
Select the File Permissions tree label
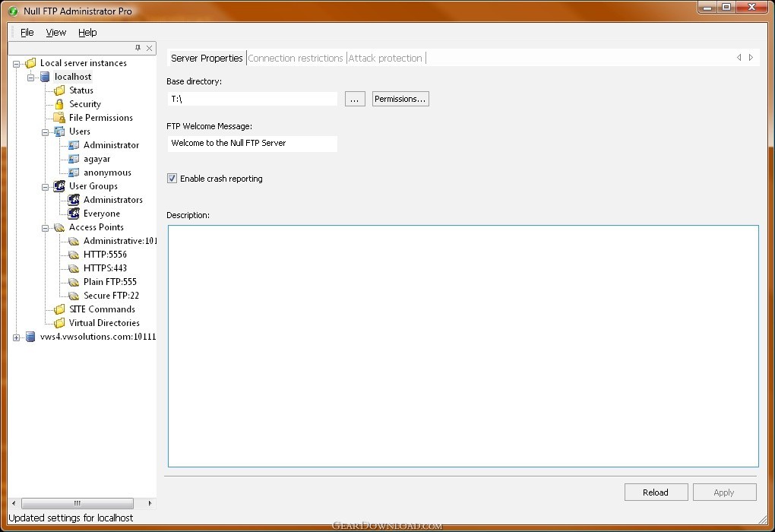[101, 118]
